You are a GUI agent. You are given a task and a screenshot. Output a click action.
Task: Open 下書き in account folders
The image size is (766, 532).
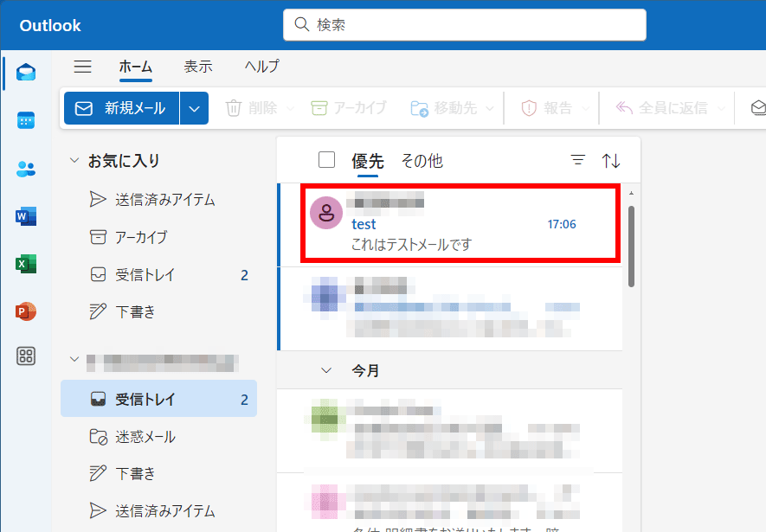coord(158,473)
